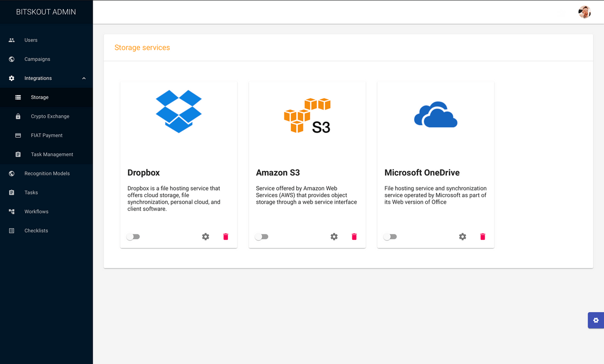Click the Integrations gear icon in sidebar
The image size is (604, 364).
[x=12, y=78]
